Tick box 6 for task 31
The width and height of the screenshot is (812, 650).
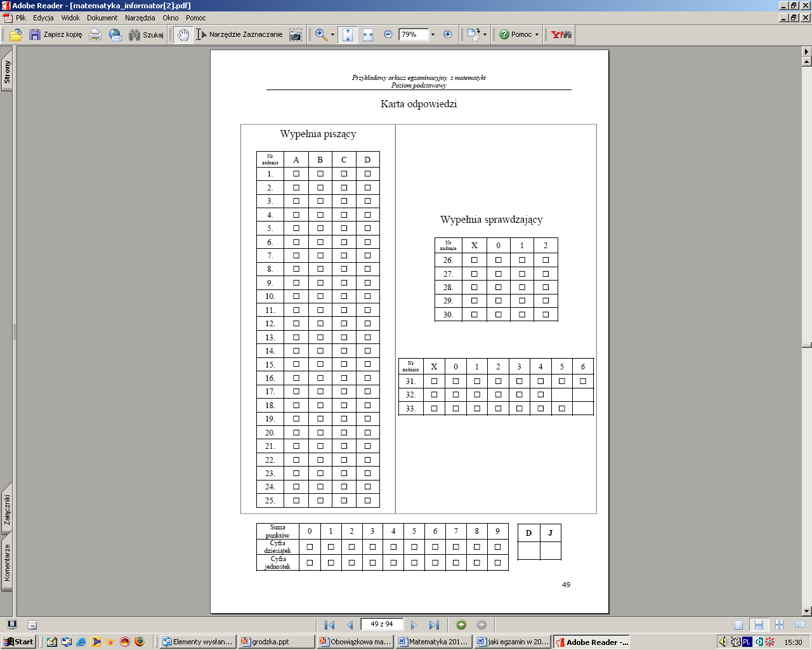pos(583,381)
